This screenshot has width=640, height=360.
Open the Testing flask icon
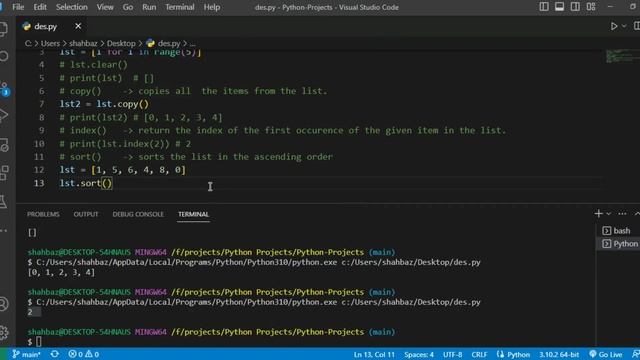click(x=3, y=202)
